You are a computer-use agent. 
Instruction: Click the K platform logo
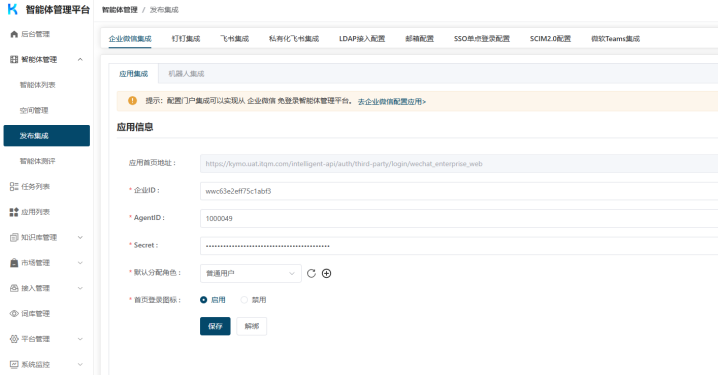tap(13, 9)
